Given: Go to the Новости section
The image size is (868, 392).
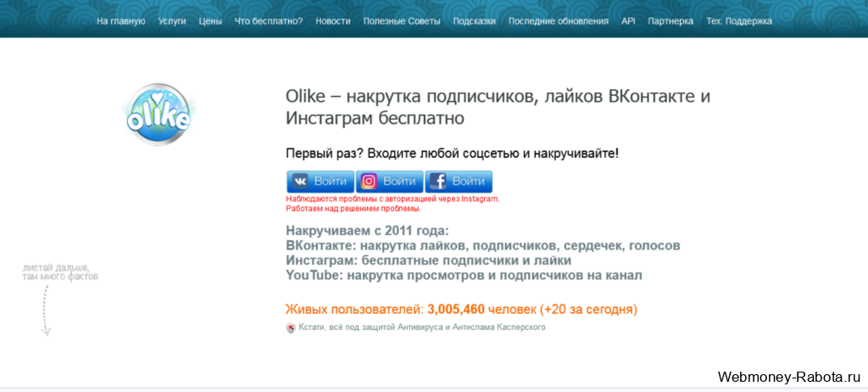Looking at the screenshot, I should tap(333, 21).
